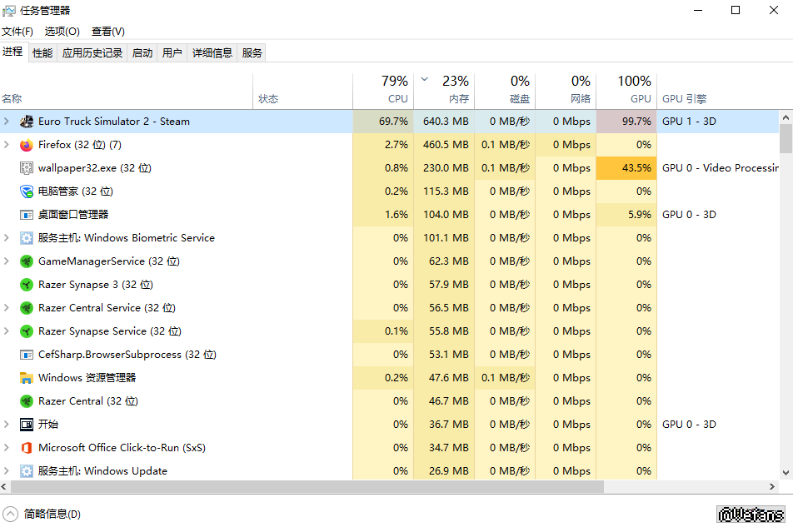This screenshot has height=532, width=793.
Task: Select the wallpaper32.exe process icon
Action: tap(26, 168)
